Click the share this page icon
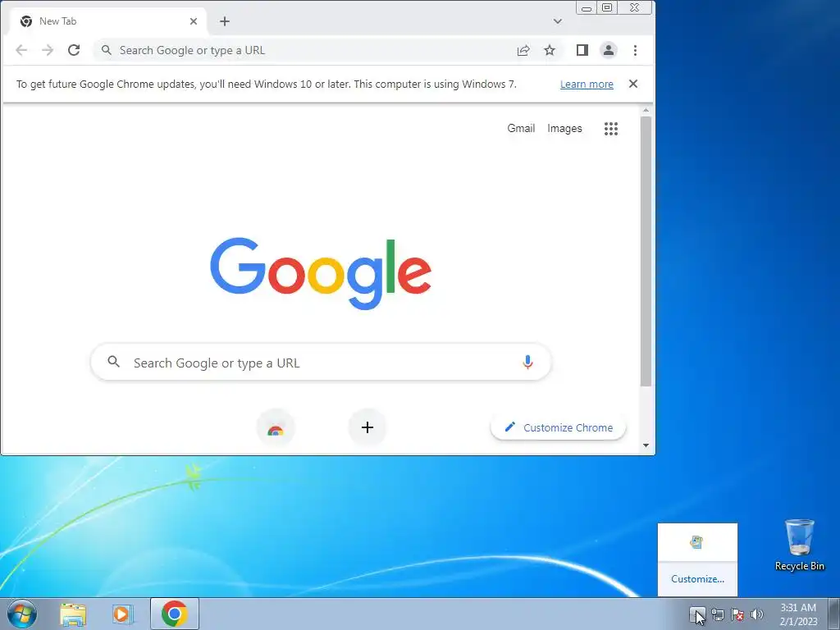 click(x=523, y=50)
